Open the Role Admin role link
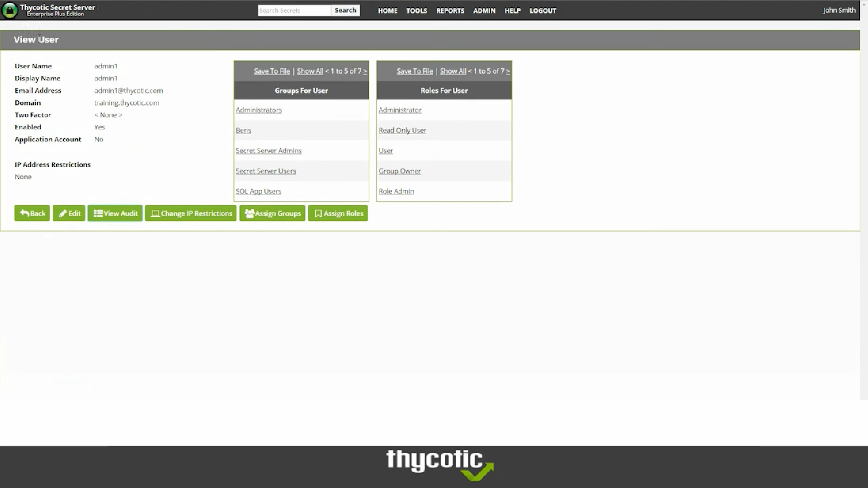The height and width of the screenshot is (488, 868). pos(396,191)
